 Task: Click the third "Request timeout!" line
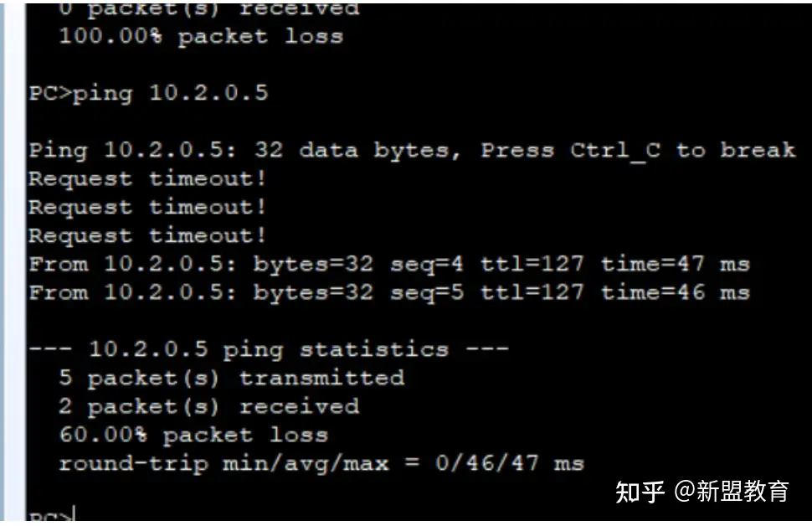[146, 236]
